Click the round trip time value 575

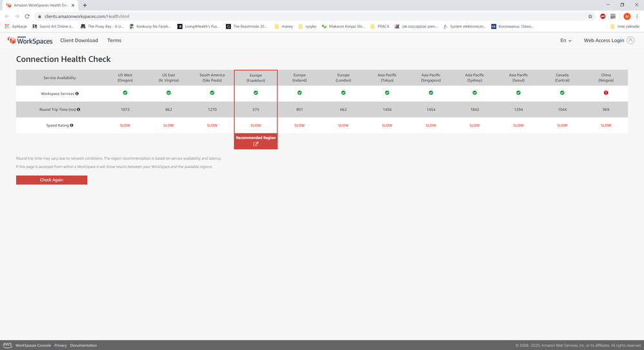(x=256, y=110)
